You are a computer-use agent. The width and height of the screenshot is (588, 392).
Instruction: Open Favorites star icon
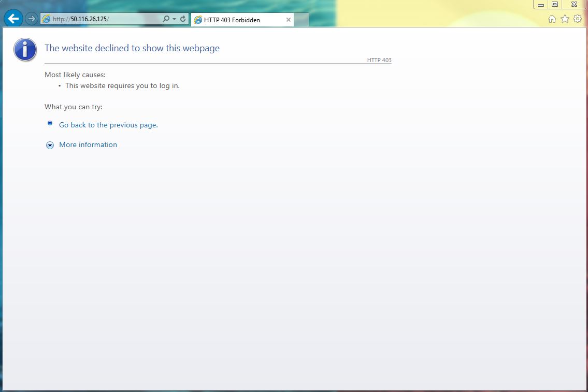tap(565, 19)
